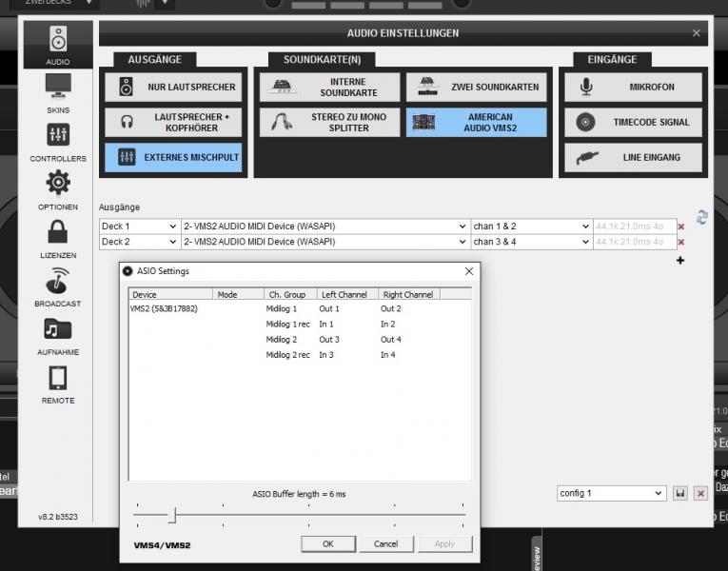The image size is (728, 571).
Task: Open the Deck 2 output dropdown
Action: pos(139,242)
